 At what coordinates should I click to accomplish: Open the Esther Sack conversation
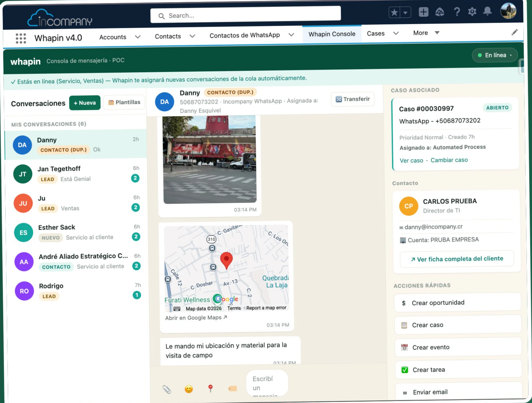77,232
